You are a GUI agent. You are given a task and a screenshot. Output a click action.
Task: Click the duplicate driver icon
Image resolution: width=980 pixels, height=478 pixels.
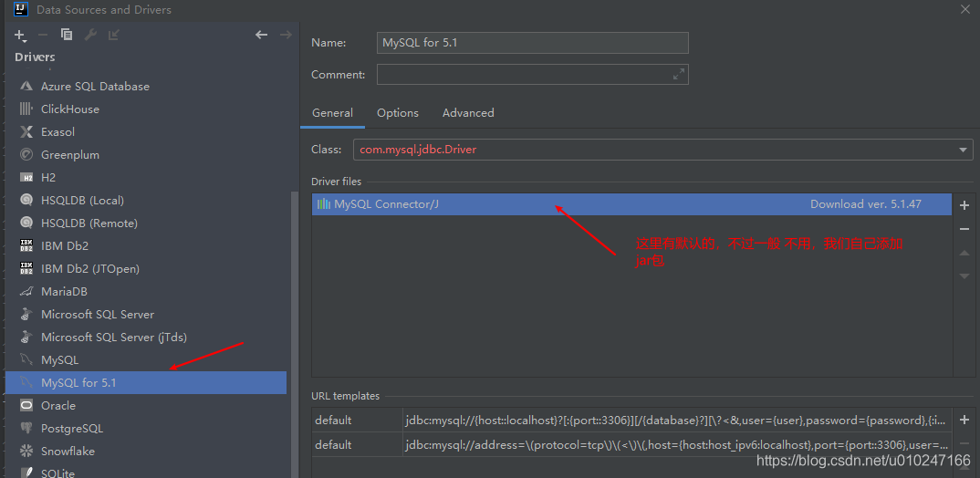click(67, 35)
